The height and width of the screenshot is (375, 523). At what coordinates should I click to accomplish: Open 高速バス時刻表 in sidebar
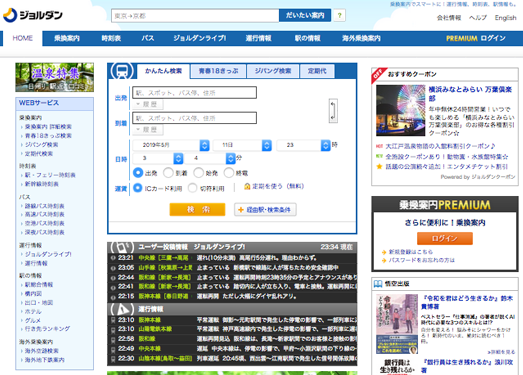pyautogui.click(x=44, y=214)
